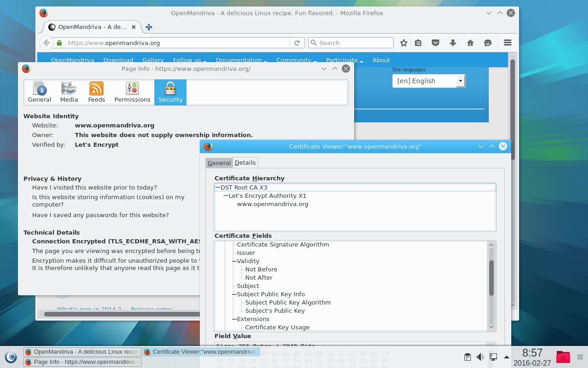The image size is (588, 368).
Task: Switch to General tab in Certificate Viewer
Action: (219, 163)
